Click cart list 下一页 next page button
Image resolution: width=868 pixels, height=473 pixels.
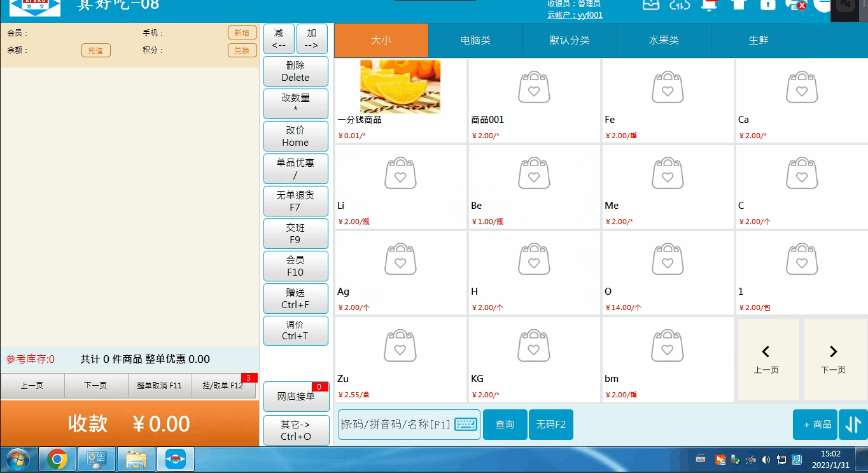point(96,386)
